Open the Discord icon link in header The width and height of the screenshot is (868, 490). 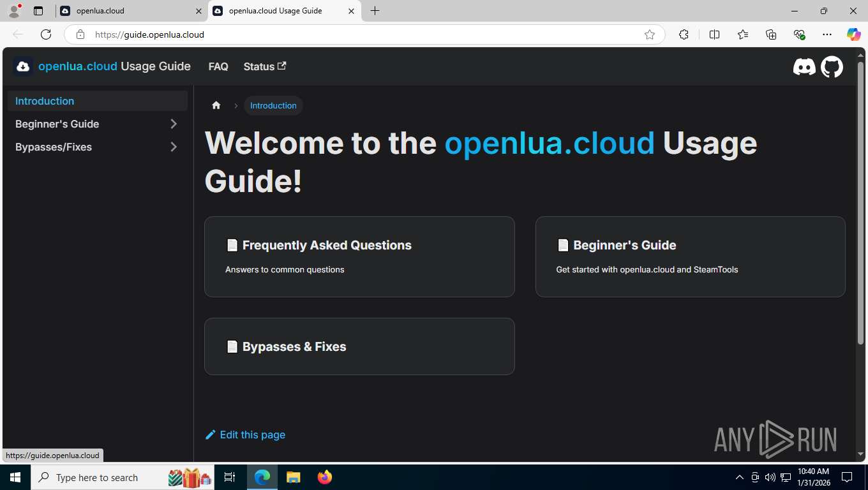[x=804, y=66]
